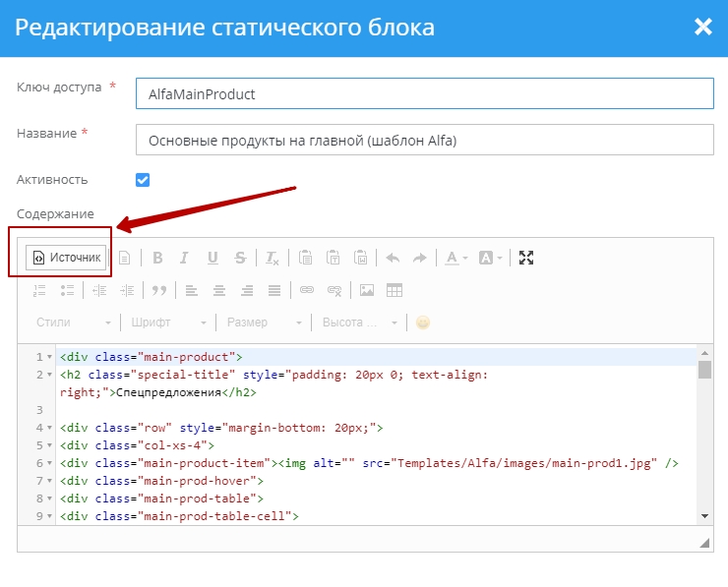The height and width of the screenshot is (587, 728).
Task: Click the undo arrow icon
Action: (x=393, y=258)
